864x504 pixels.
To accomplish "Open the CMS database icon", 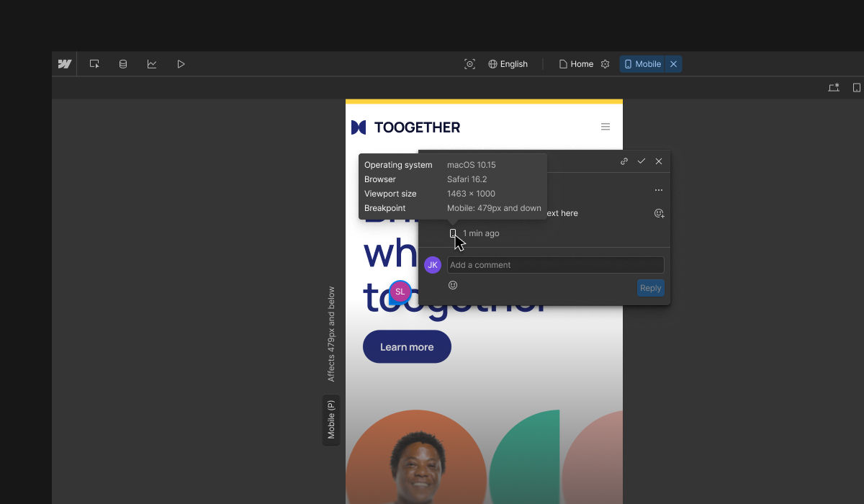I will pos(123,63).
